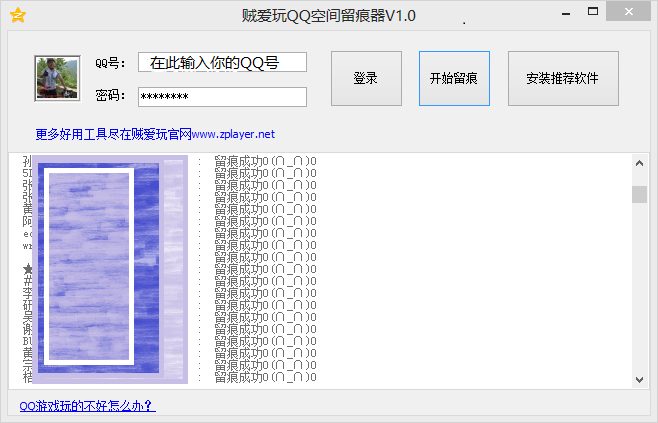Open the www.zplayer.net website link
The height and width of the screenshot is (423, 658).
click(232, 134)
